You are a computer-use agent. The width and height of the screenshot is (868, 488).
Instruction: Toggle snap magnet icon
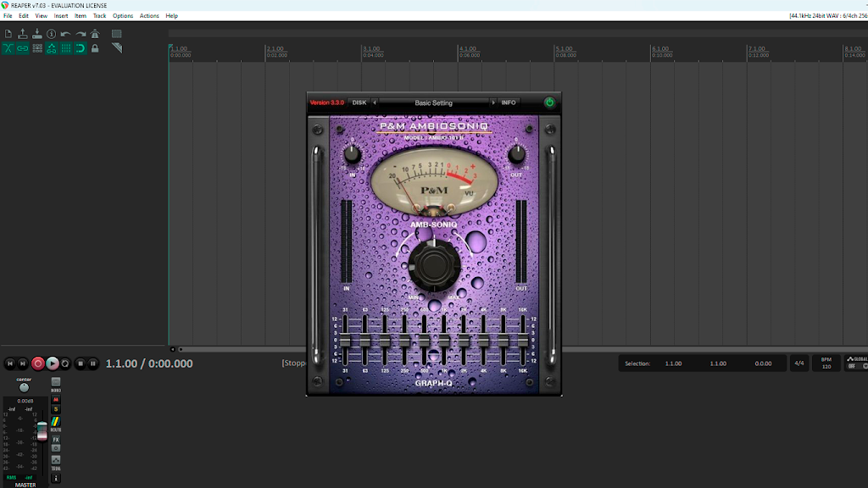(81, 48)
